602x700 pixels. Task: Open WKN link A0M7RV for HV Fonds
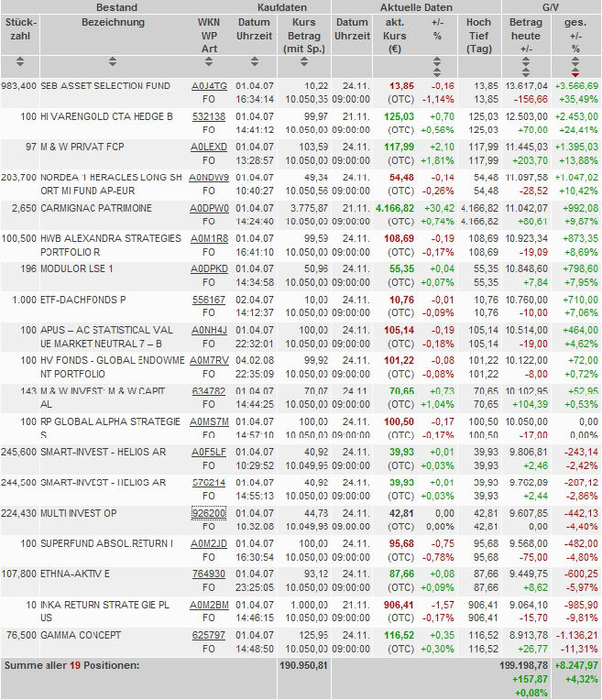coord(209,360)
